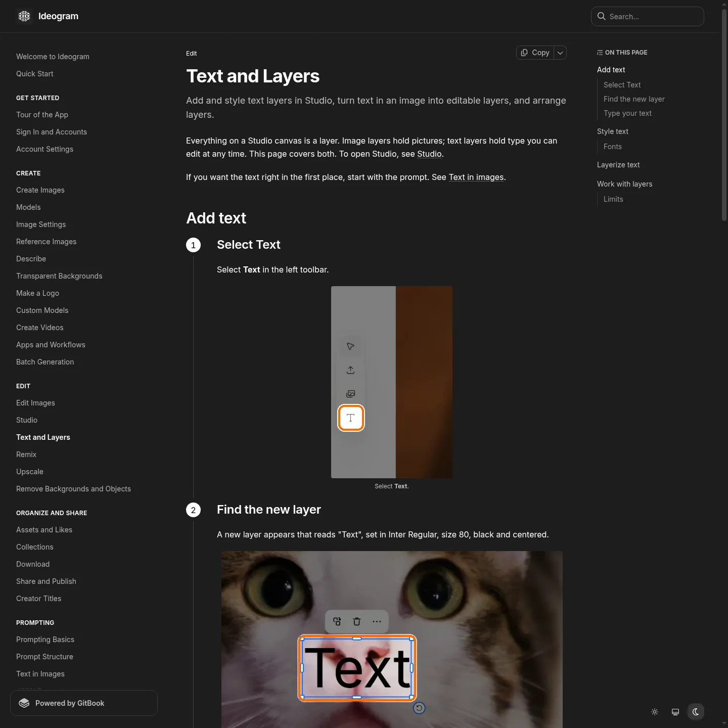Open Upscale sidebar page
728x728 pixels.
tap(30, 472)
